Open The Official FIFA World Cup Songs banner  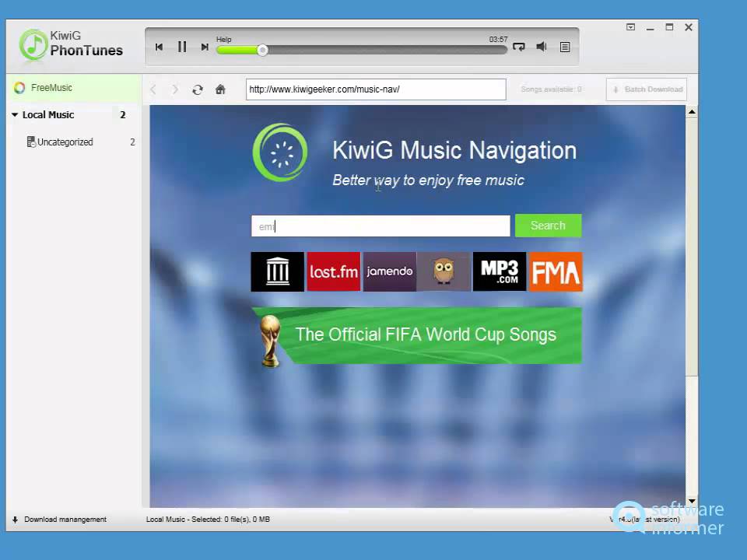tap(417, 336)
